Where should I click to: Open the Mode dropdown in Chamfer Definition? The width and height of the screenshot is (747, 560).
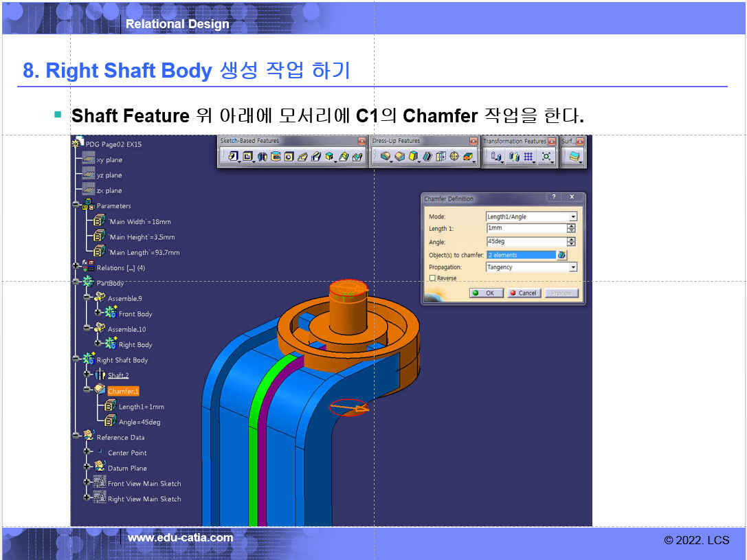[x=573, y=216]
